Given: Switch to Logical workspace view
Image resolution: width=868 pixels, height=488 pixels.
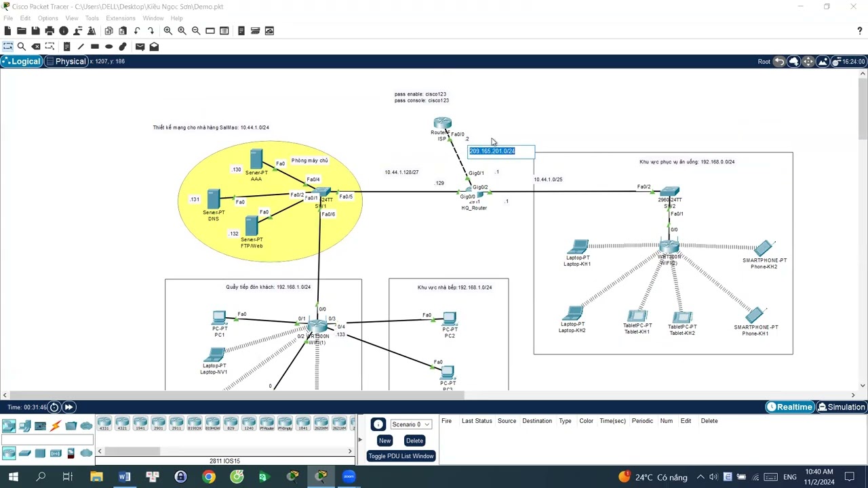Looking at the screenshot, I should point(21,62).
